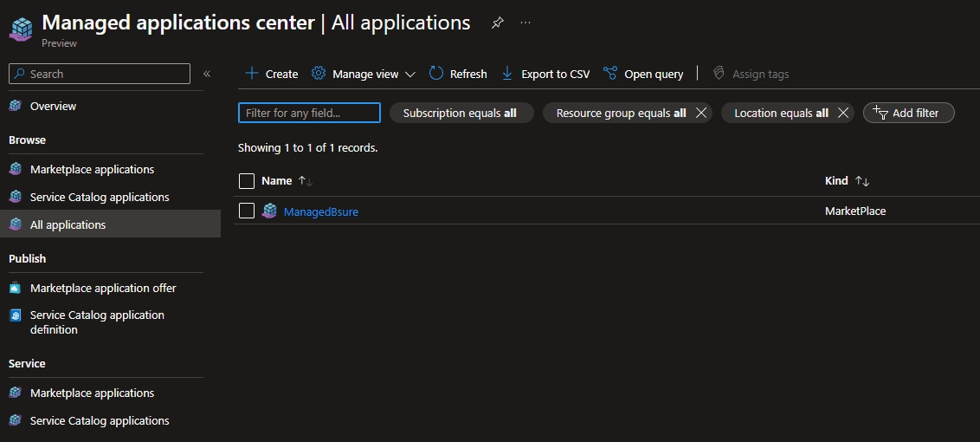Viewport: 980px width, 442px height.
Task: Open the Subscription equals all filter
Action: coord(460,113)
